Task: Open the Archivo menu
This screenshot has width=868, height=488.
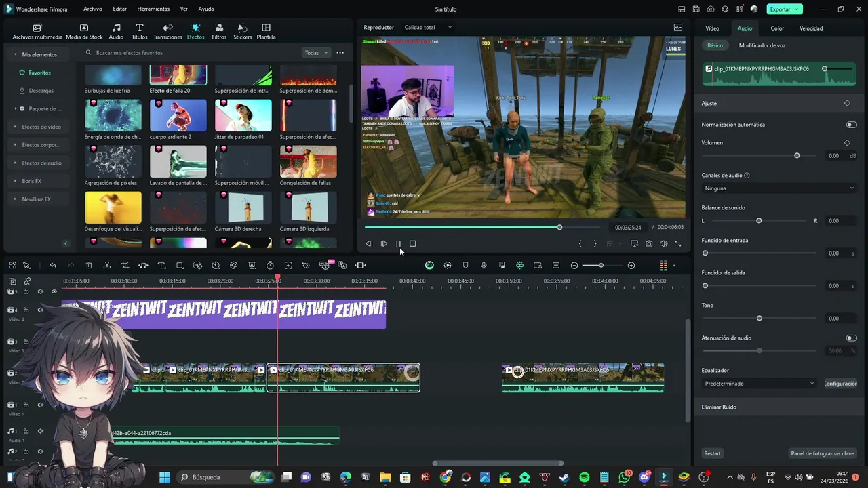Action: pos(93,9)
